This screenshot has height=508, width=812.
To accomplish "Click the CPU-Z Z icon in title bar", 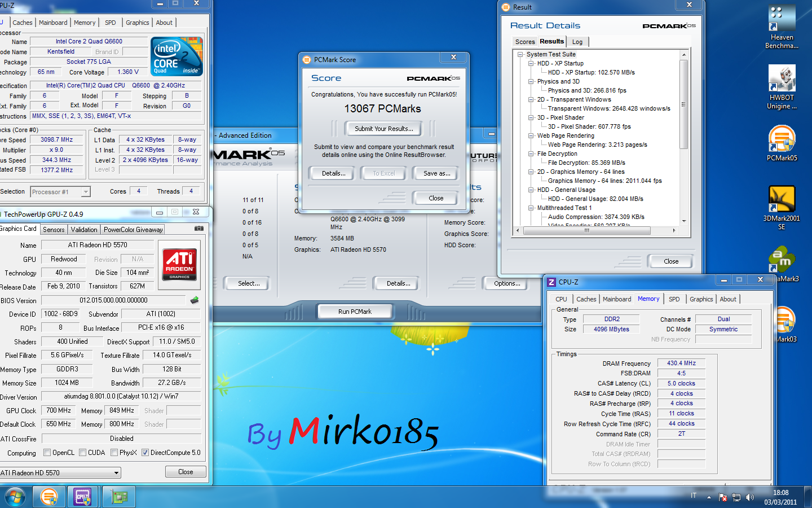I will (x=551, y=282).
